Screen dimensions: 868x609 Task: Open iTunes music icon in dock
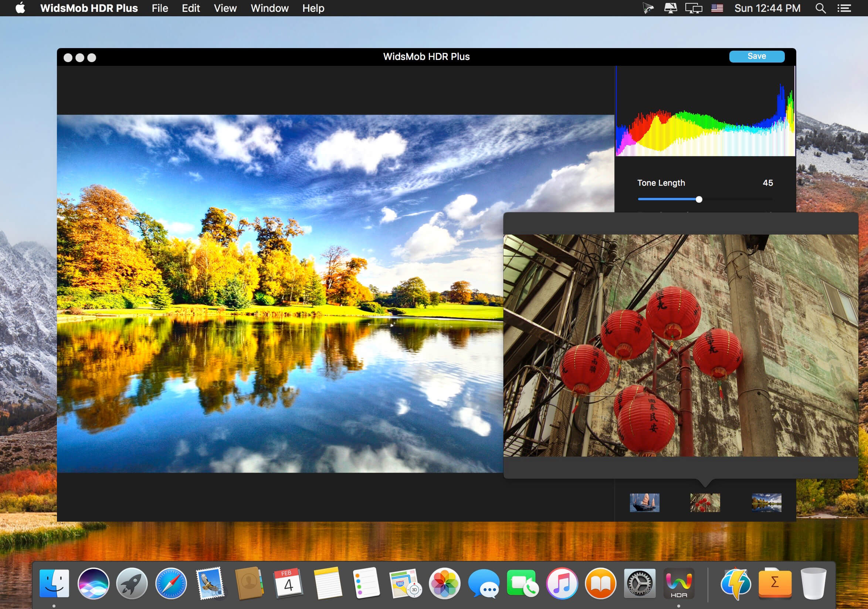(562, 583)
